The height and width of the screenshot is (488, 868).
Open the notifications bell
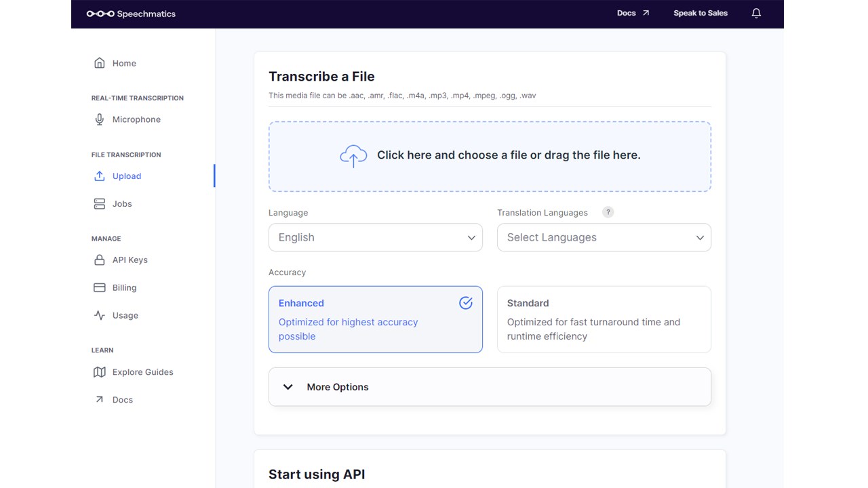[756, 14]
